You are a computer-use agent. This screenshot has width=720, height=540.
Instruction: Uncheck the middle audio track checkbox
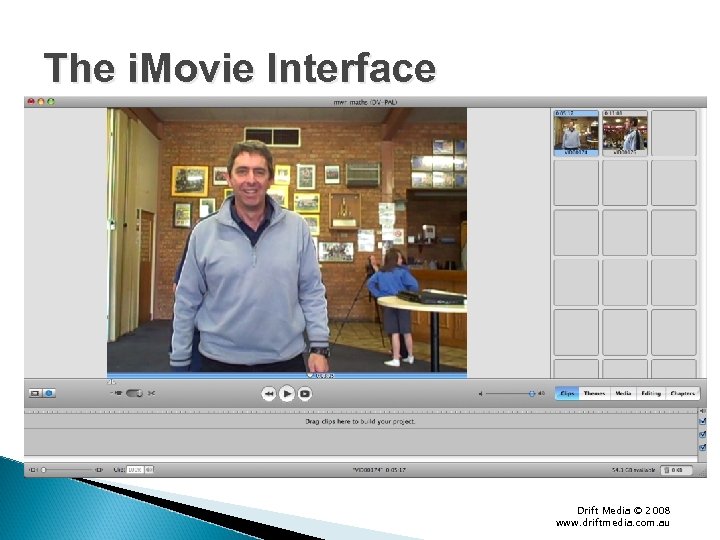(x=702, y=434)
